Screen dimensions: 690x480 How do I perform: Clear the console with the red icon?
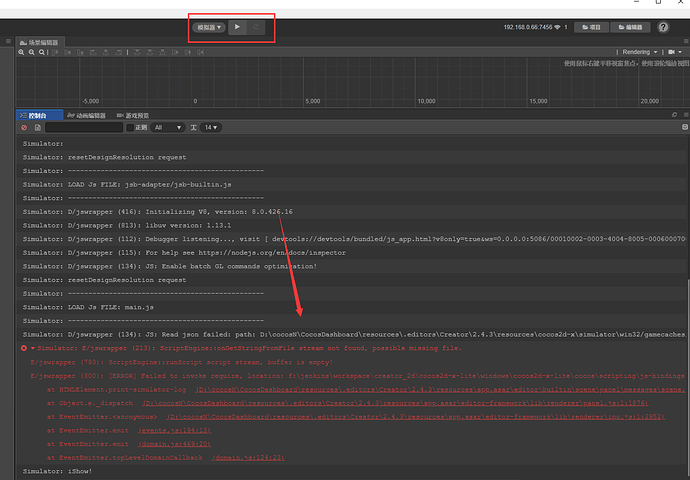(x=24, y=128)
